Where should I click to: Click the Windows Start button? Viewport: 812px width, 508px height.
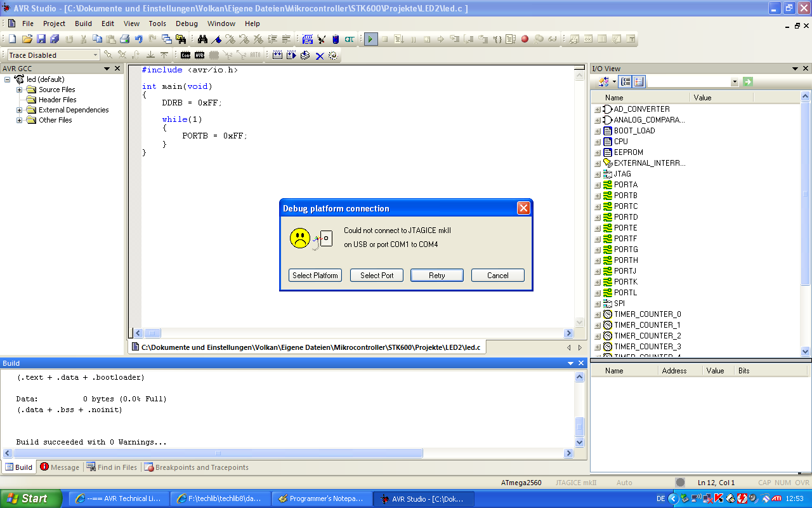30,498
